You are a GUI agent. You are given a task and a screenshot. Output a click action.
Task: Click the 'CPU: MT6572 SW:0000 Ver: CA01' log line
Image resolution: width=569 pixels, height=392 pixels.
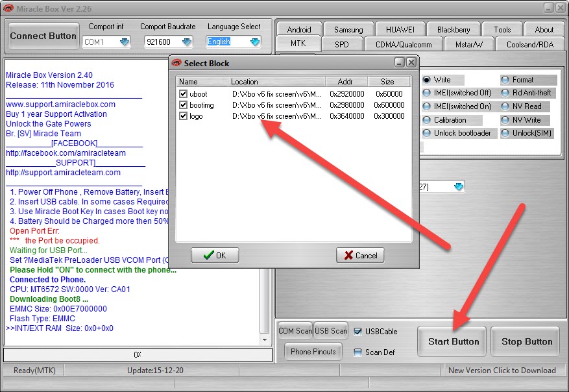(69, 289)
